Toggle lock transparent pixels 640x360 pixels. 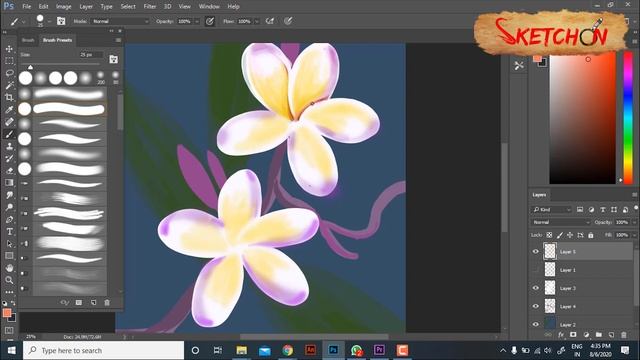pyautogui.click(x=549, y=235)
